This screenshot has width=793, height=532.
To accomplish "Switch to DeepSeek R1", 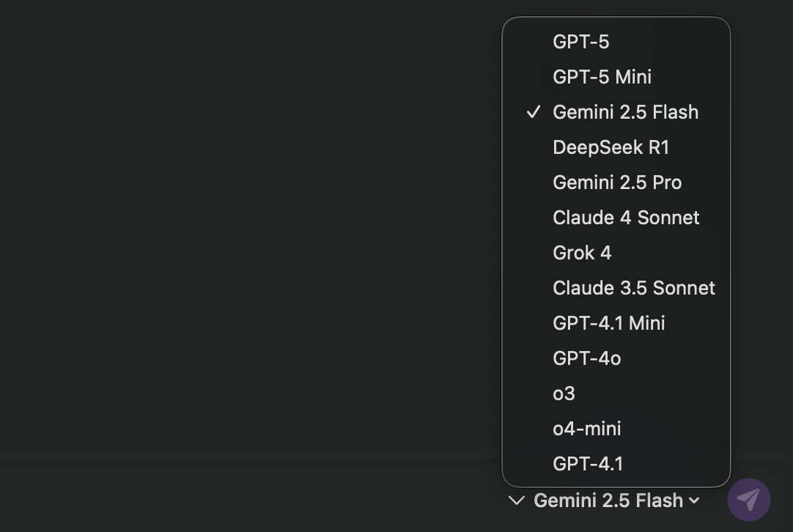I will 611,147.
